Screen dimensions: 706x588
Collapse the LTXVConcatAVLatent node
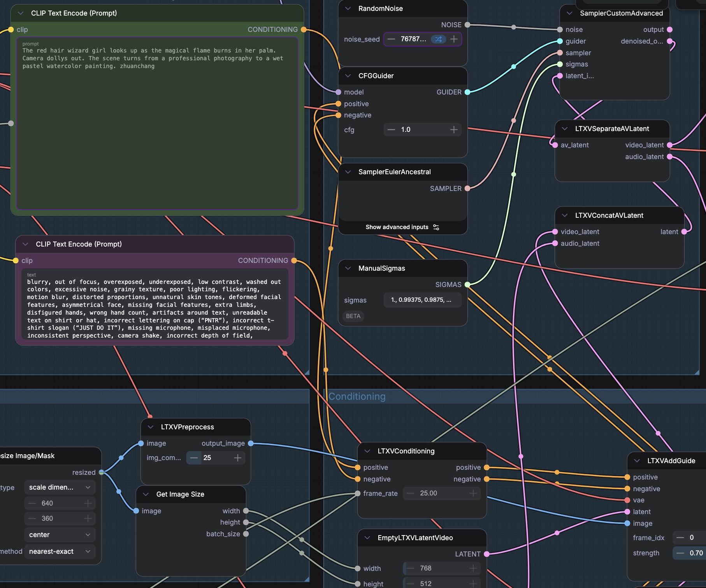point(565,215)
